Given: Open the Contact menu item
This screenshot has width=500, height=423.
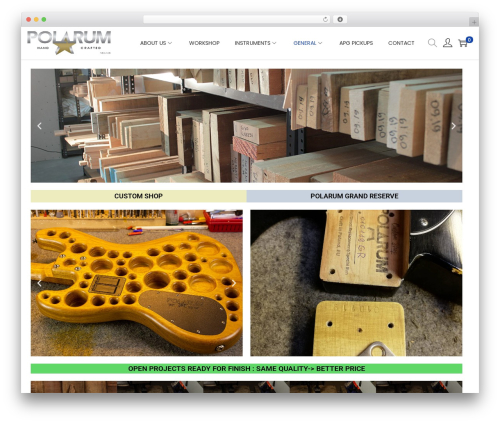Looking at the screenshot, I should pyautogui.click(x=401, y=43).
